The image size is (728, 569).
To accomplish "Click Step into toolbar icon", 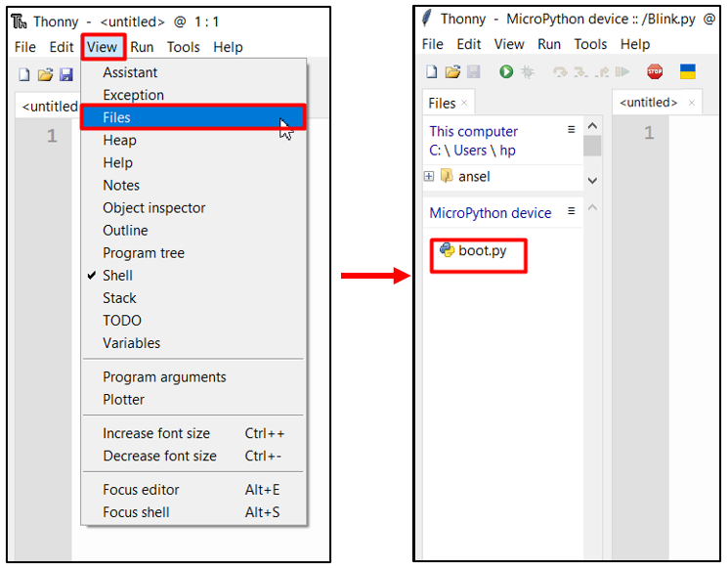I will tap(580, 72).
